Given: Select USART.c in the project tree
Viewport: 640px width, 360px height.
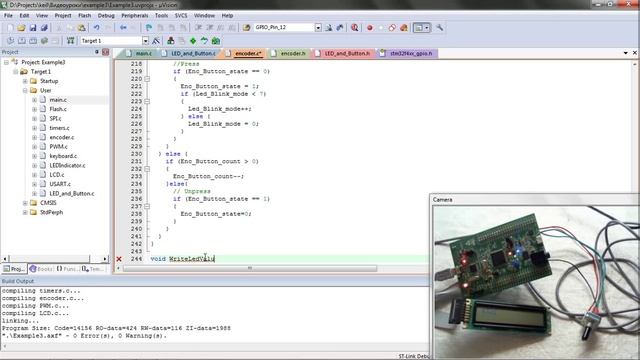Looking at the screenshot, I should click(x=60, y=184).
